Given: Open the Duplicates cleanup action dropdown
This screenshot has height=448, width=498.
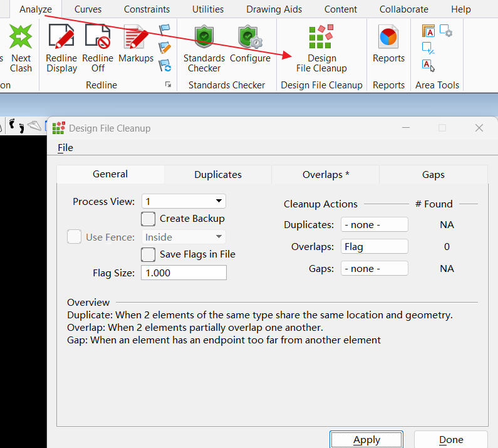Looking at the screenshot, I should coord(374,224).
